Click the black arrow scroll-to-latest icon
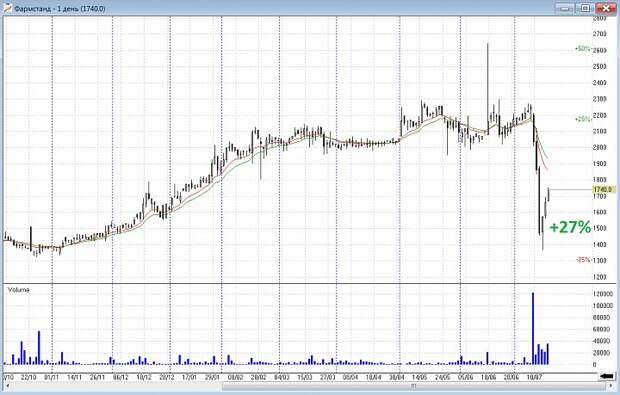 [607, 376]
